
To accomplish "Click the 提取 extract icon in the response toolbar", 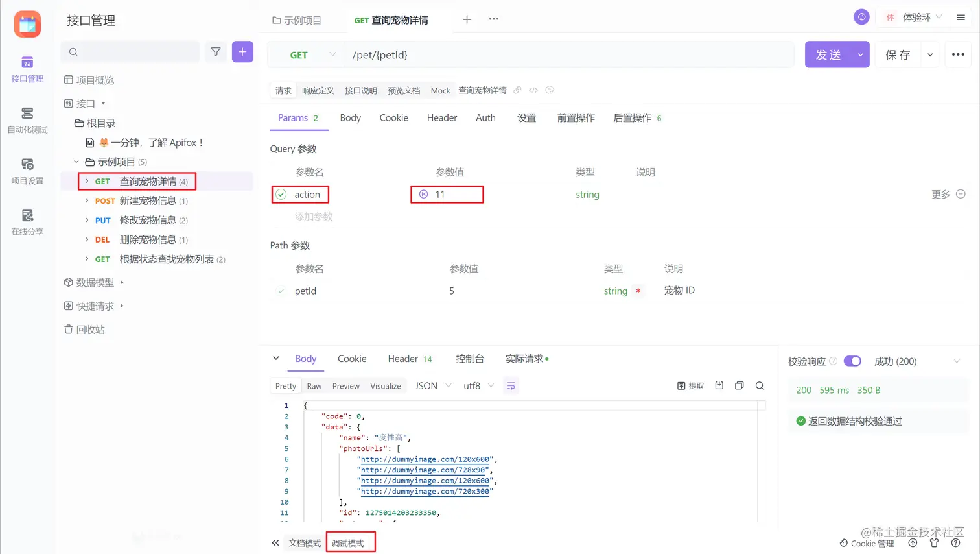I will tap(690, 386).
